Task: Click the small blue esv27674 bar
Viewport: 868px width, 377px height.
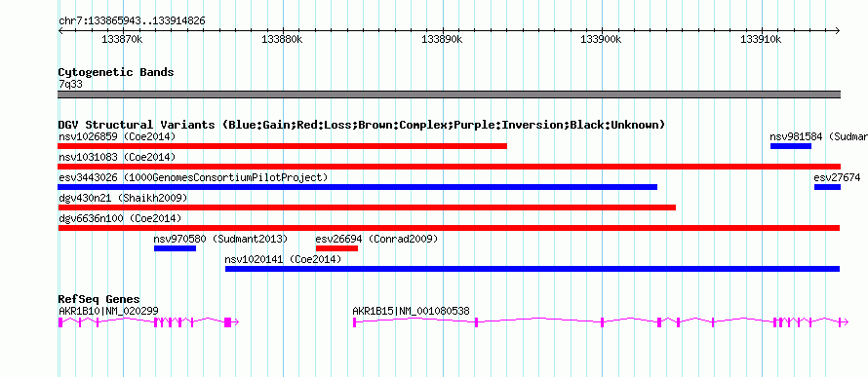Action: [827, 187]
